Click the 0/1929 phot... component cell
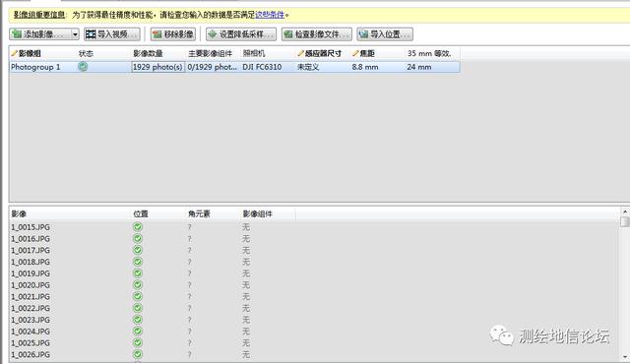 pos(213,67)
